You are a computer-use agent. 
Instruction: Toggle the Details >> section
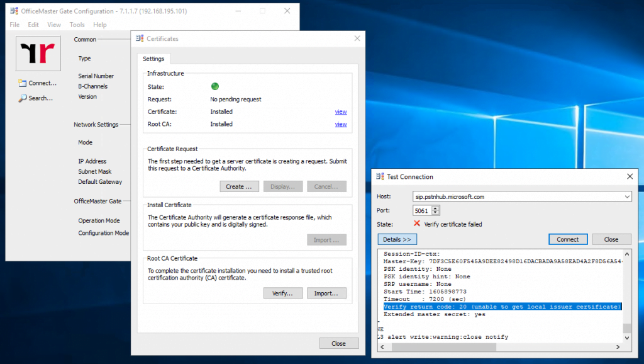pos(397,239)
